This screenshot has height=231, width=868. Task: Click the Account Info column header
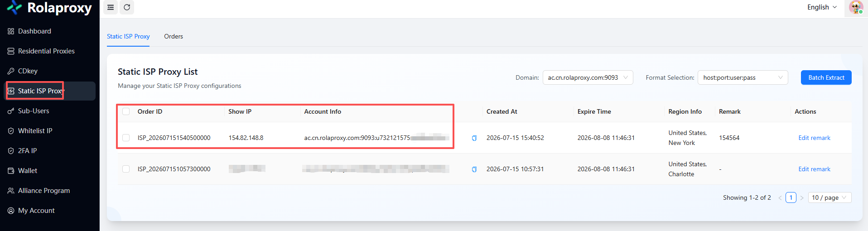[323, 111]
